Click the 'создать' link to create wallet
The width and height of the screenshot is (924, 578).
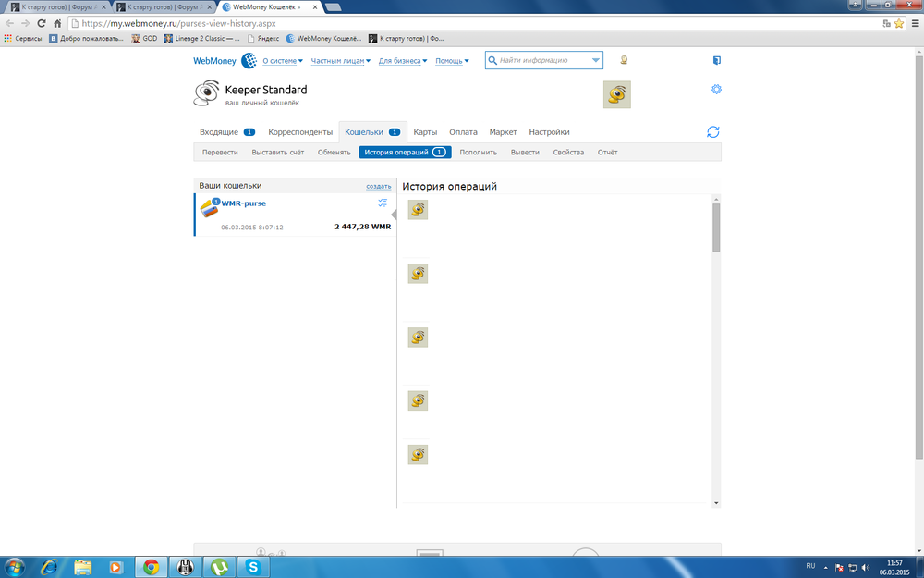click(x=378, y=186)
